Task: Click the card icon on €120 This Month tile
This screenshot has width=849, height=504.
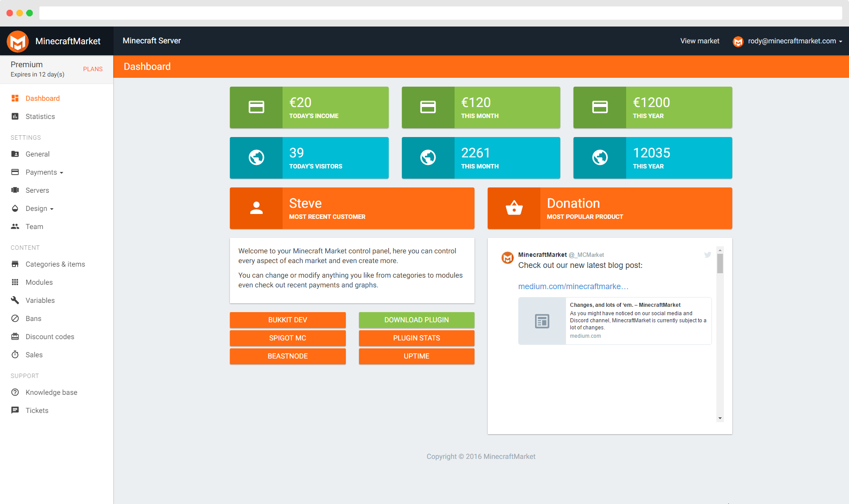Action: click(x=428, y=107)
